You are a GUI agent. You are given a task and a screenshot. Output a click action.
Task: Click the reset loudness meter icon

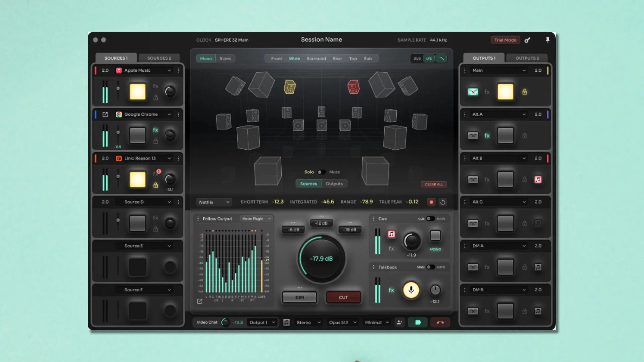tap(443, 202)
